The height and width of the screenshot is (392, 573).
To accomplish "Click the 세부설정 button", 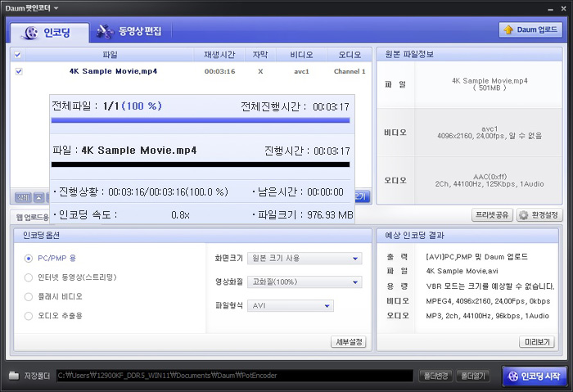I will point(349,342).
